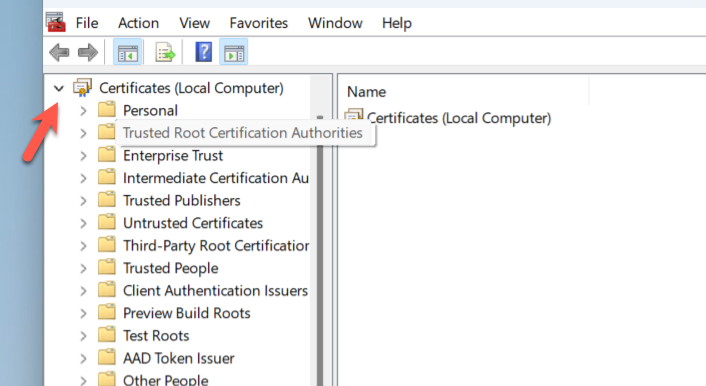Expand the AAD Token Issuer store
This screenshot has height=386, width=706.
coord(83,359)
